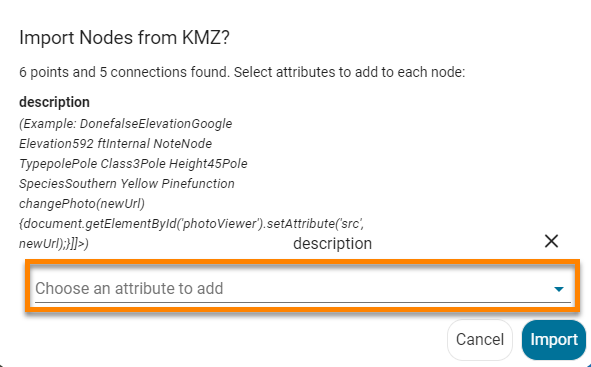Image resolution: width=591 pixels, height=367 pixels.
Task: Confirm with the Import button
Action: [x=554, y=339]
